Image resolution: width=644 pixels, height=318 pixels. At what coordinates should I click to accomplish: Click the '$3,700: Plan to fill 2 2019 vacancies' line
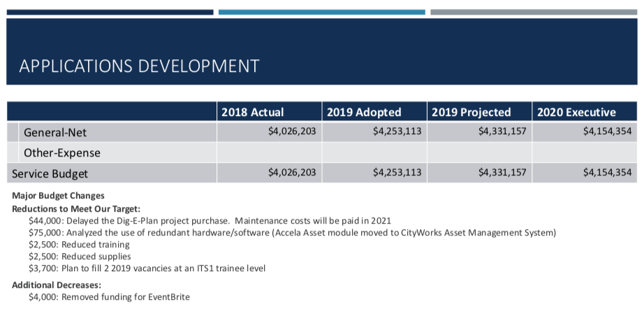pyautogui.click(x=147, y=269)
